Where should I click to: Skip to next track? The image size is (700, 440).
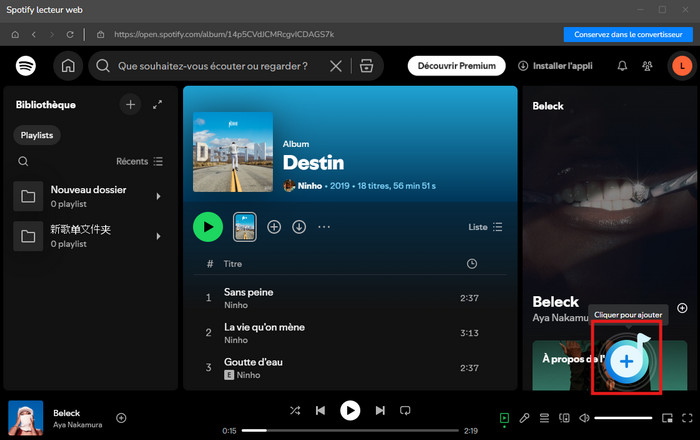click(380, 410)
